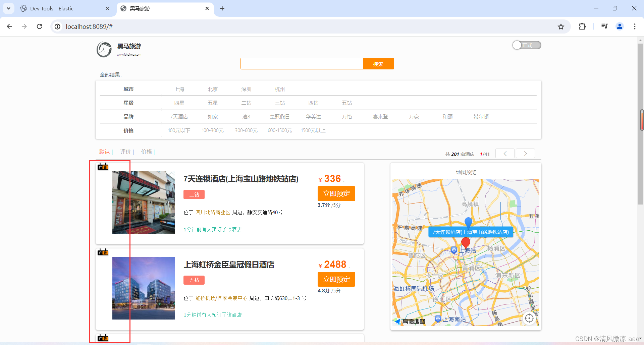Open a new browser tab
This screenshot has height=345, width=644.
point(222,8)
